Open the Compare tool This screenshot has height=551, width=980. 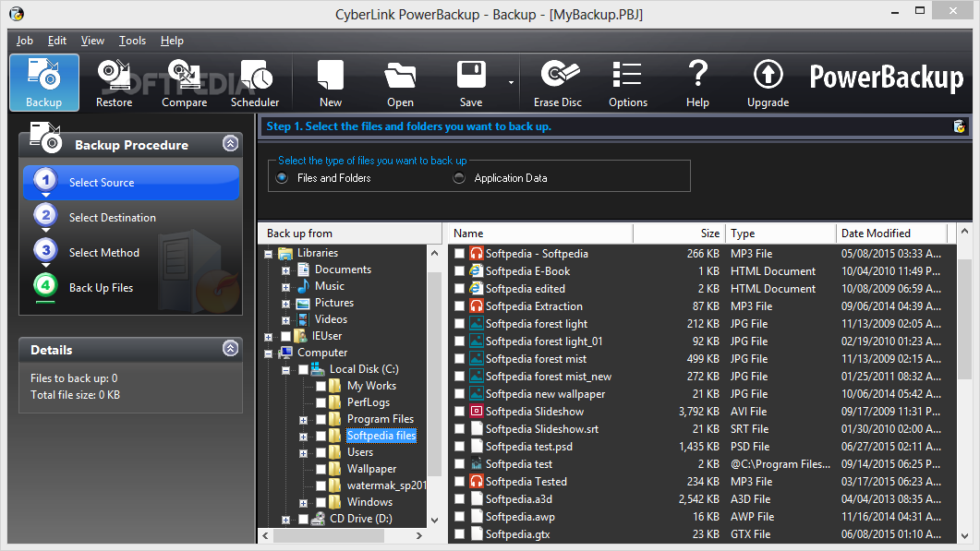click(x=185, y=82)
